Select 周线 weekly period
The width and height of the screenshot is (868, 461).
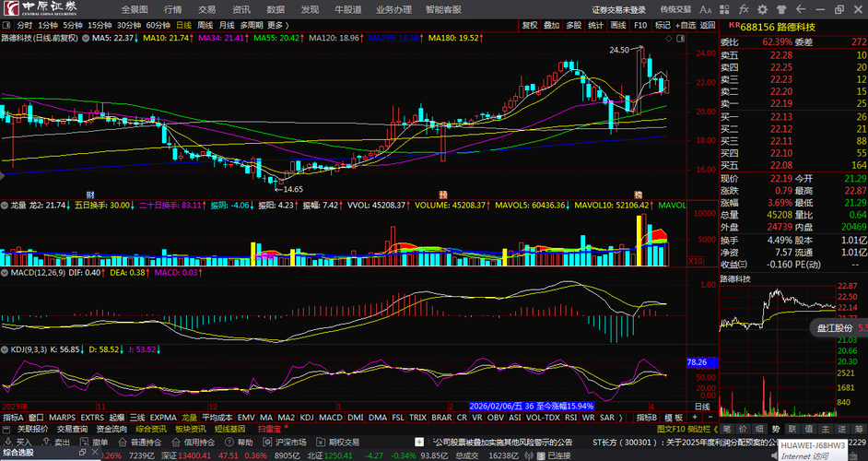205,25
